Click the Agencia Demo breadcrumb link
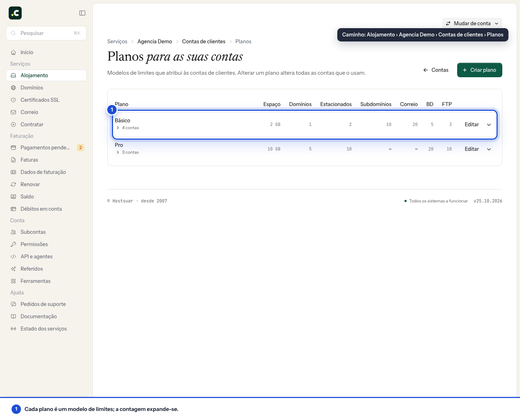 pyautogui.click(x=155, y=41)
